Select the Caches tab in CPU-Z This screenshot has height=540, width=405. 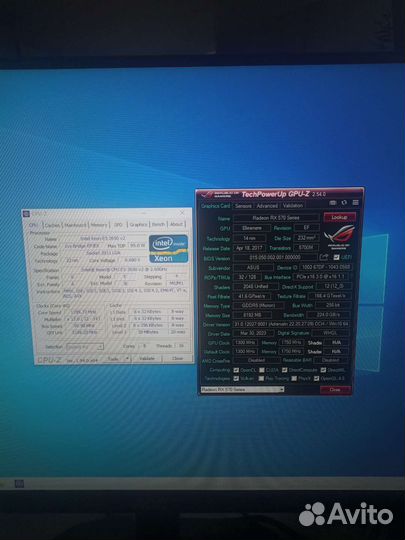coord(52,225)
